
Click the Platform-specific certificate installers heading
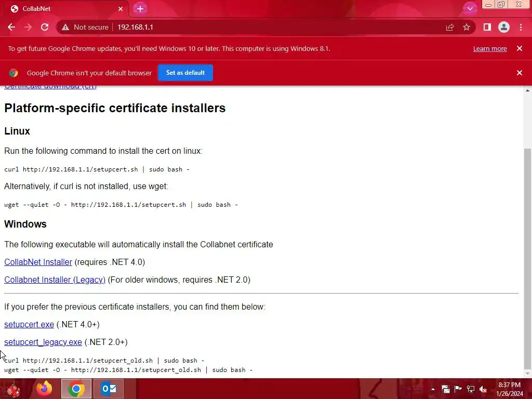point(115,108)
